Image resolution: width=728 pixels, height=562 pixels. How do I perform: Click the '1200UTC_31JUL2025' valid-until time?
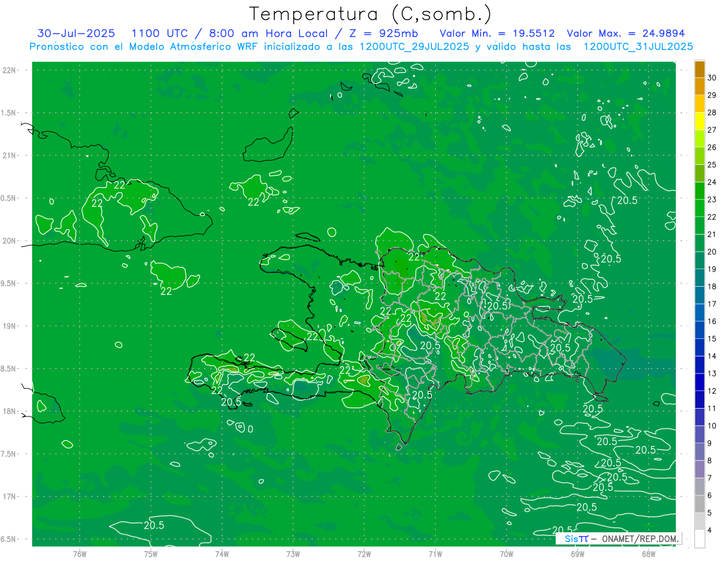coord(638,47)
